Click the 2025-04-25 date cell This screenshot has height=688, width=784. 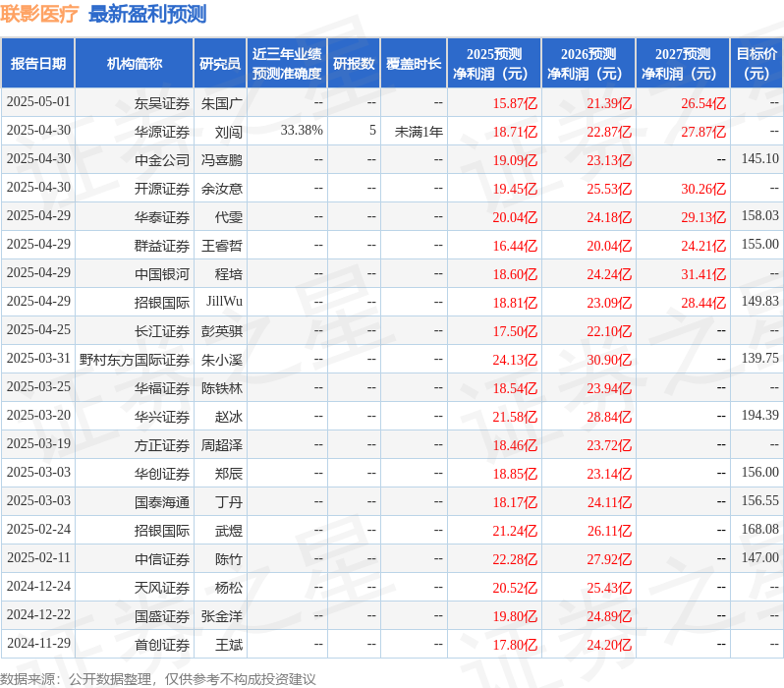click(38, 330)
